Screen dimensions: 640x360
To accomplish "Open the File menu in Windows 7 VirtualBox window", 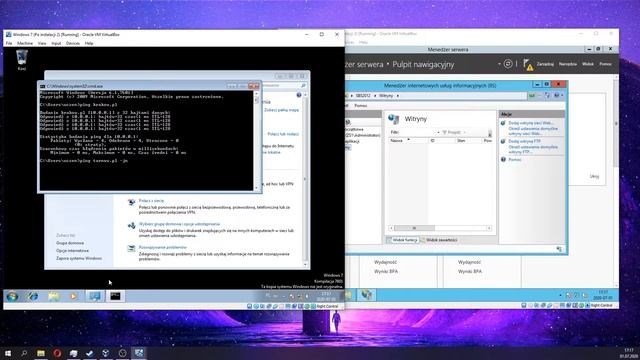I will pos(9,43).
